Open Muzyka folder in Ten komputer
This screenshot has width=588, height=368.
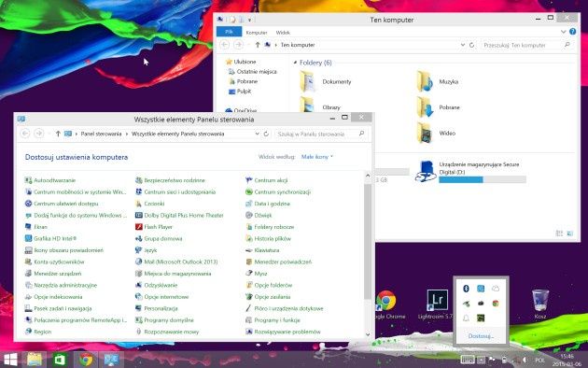click(x=438, y=81)
